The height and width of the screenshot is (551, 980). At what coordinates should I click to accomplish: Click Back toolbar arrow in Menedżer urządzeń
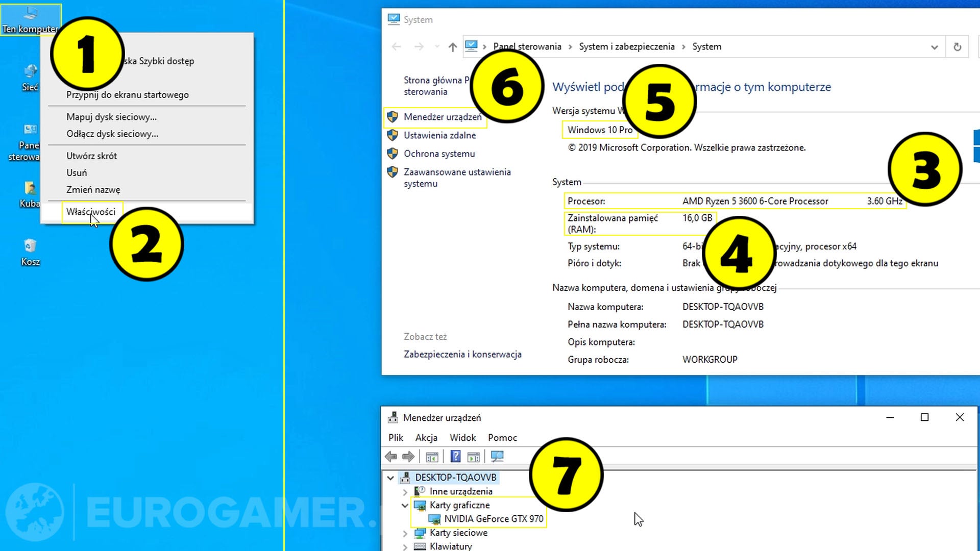(x=391, y=457)
